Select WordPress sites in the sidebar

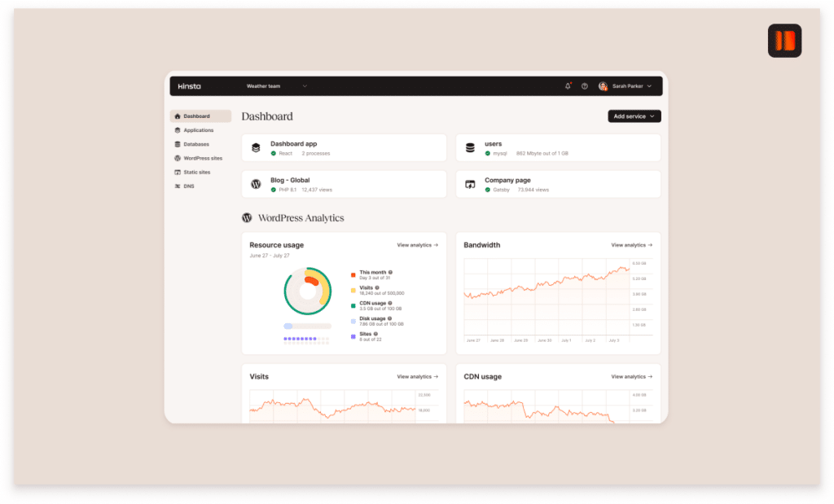point(201,158)
